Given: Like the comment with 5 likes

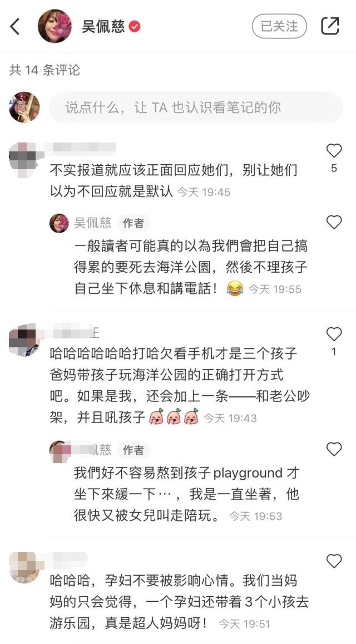Looking at the screenshot, I should click(x=334, y=151).
